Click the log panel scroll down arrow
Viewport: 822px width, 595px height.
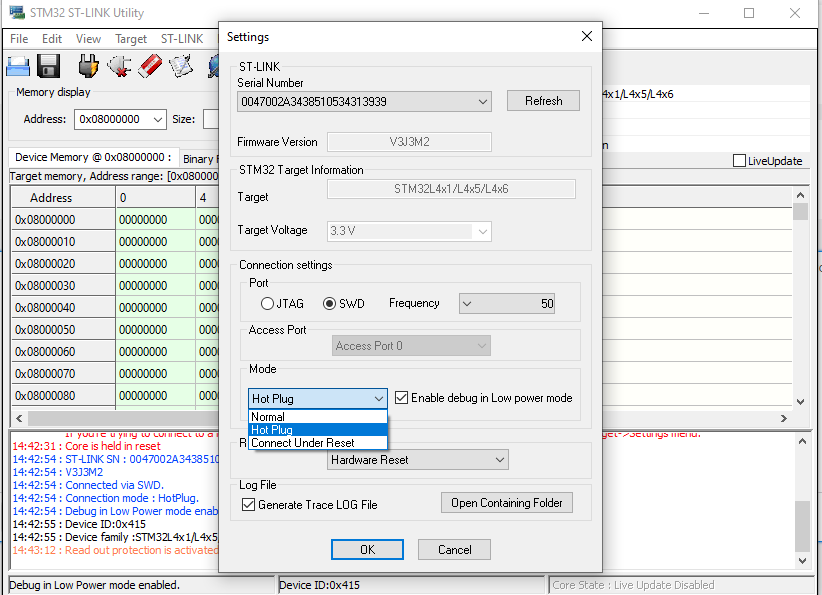802,560
